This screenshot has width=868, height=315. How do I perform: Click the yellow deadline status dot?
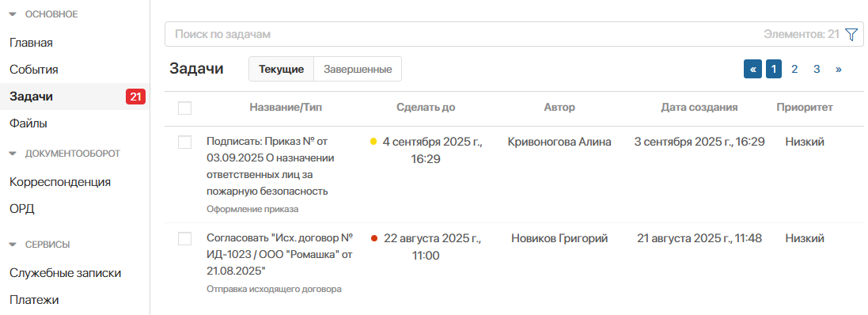pos(373,142)
